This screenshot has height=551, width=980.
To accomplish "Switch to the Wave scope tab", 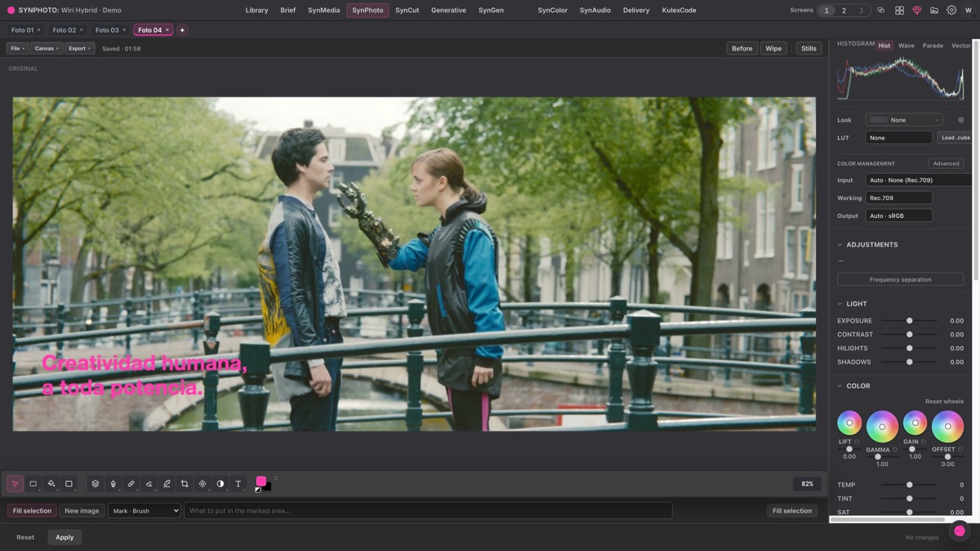I will pyautogui.click(x=906, y=46).
